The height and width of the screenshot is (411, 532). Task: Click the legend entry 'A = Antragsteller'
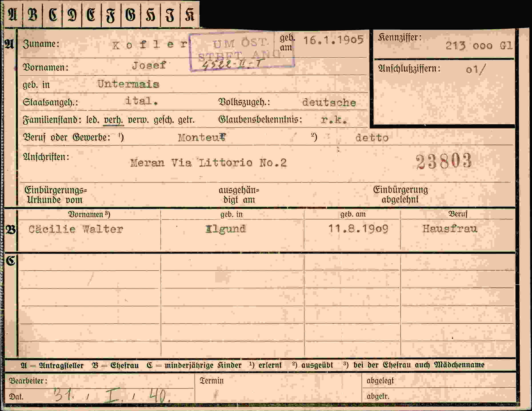click(52, 365)
